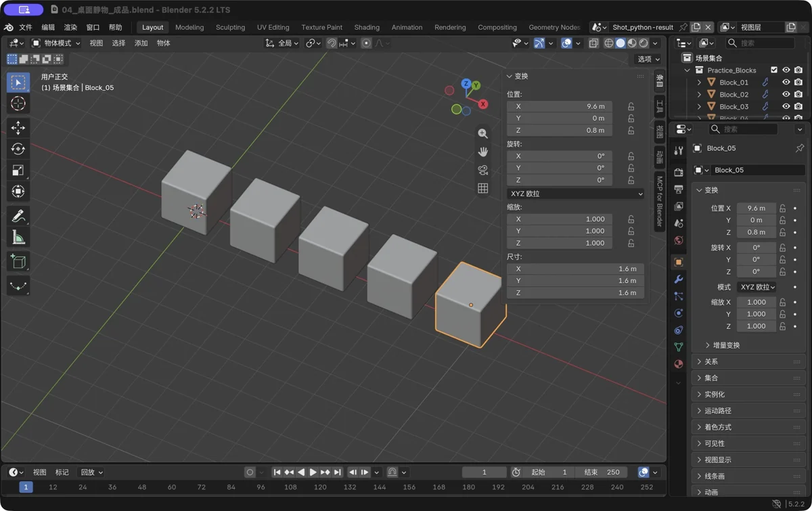This screenshot has height=511, width=812.
Task: Select the Add Cube tool
Action: click(x=18, y=262)
